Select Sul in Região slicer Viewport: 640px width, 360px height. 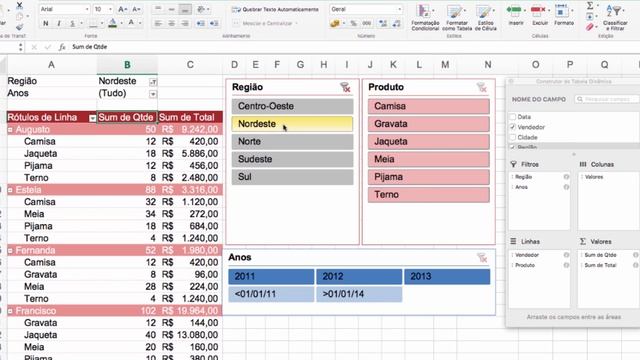(292, 177)
